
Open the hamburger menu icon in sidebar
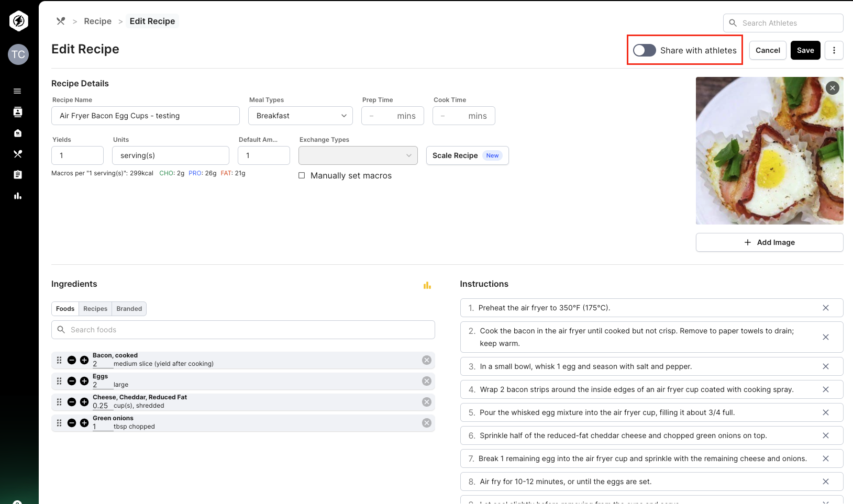pyautogui.click(x=17, y=91)
